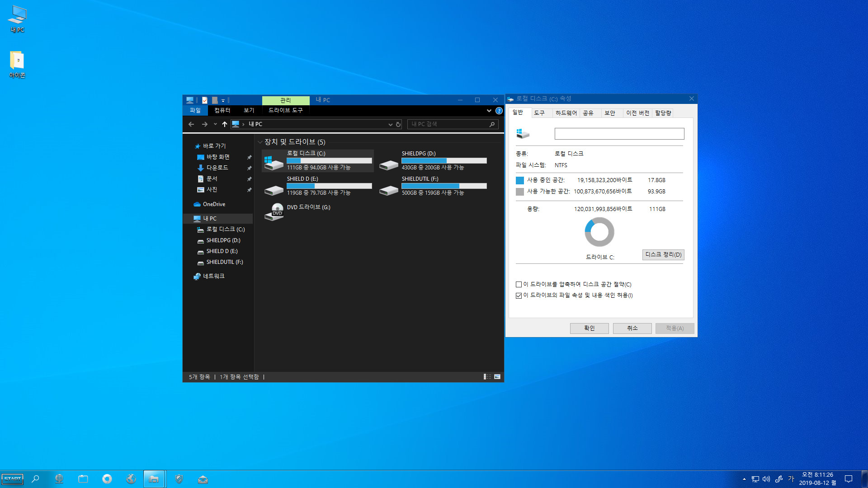Screen dimensions: 868x488
Task: Open taskbar search magnifier
Action: click(x=35, y=479)
